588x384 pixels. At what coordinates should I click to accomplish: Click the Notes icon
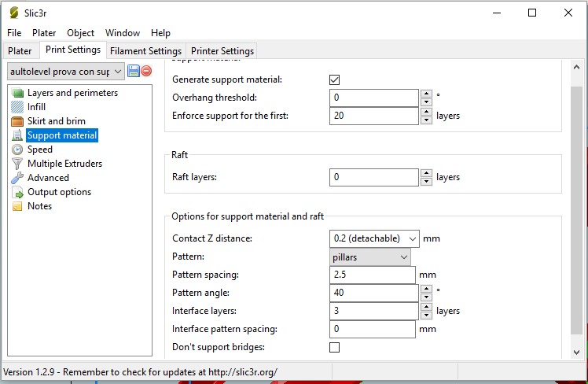[17, 206]
